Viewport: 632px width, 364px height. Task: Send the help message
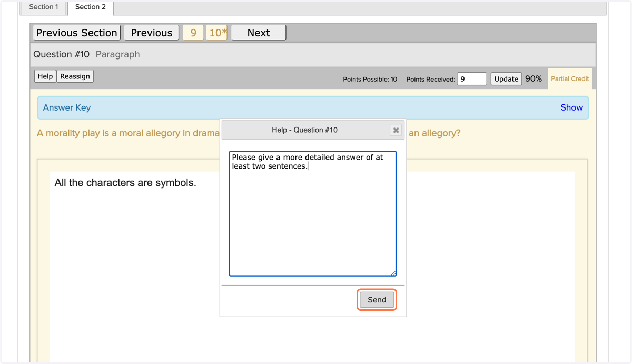click(x=377, y=300)
